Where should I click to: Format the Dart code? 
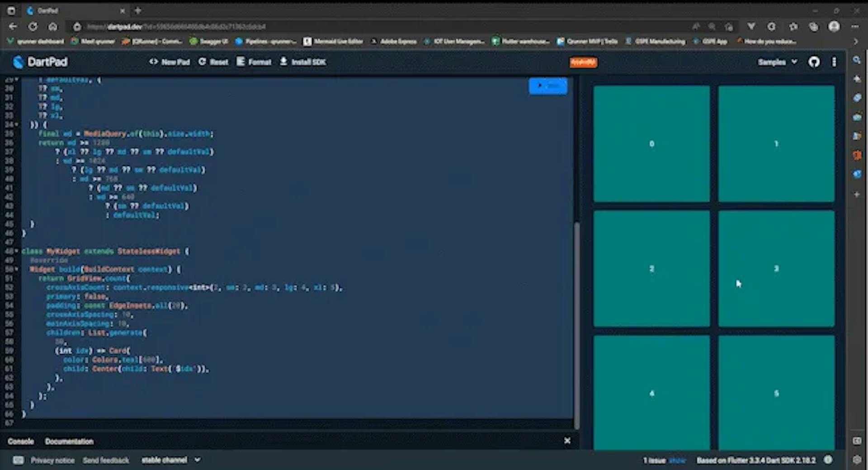(254, 62)
